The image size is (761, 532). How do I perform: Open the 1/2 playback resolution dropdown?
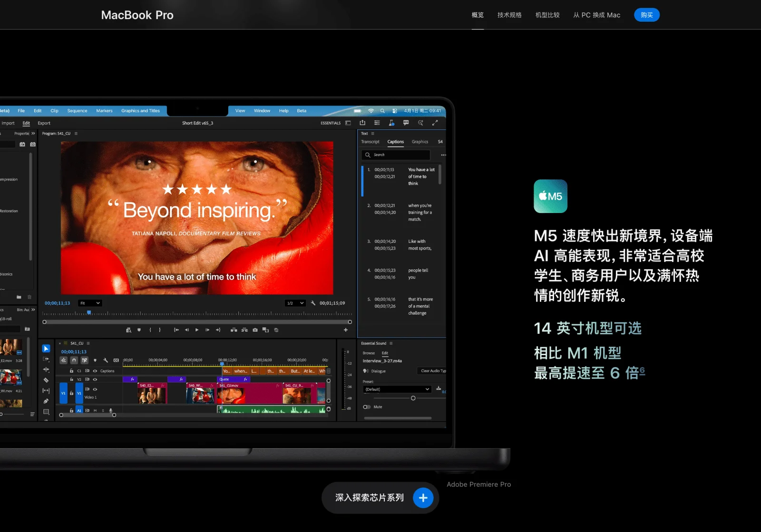coord(295,303)
